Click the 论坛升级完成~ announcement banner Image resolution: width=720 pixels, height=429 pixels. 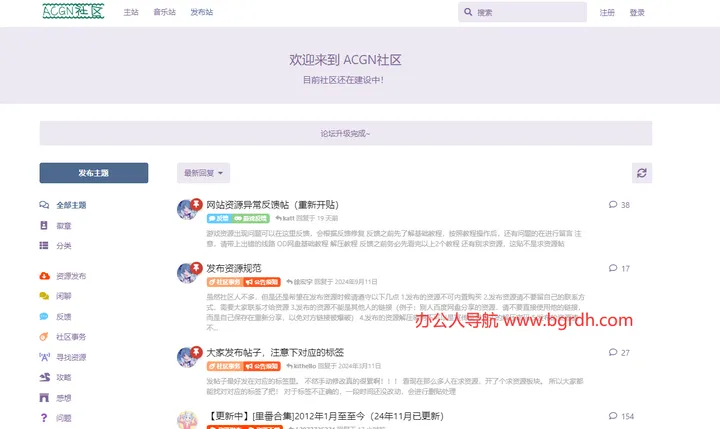(346, 133)
